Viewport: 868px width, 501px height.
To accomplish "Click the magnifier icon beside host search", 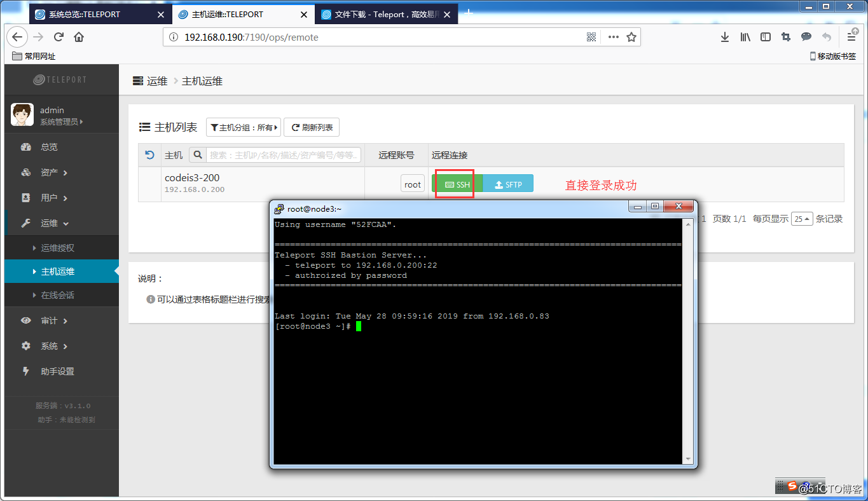I will click(198, 154).
